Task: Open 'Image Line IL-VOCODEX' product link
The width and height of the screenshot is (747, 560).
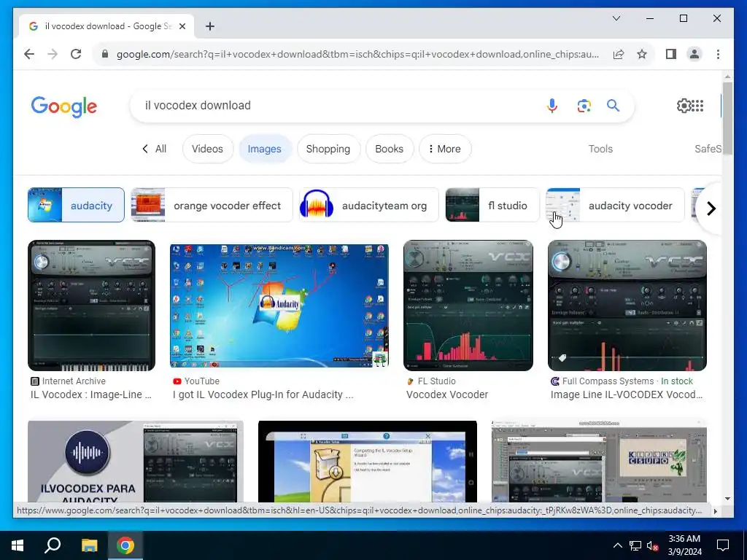Action: [x=627, y=394]
